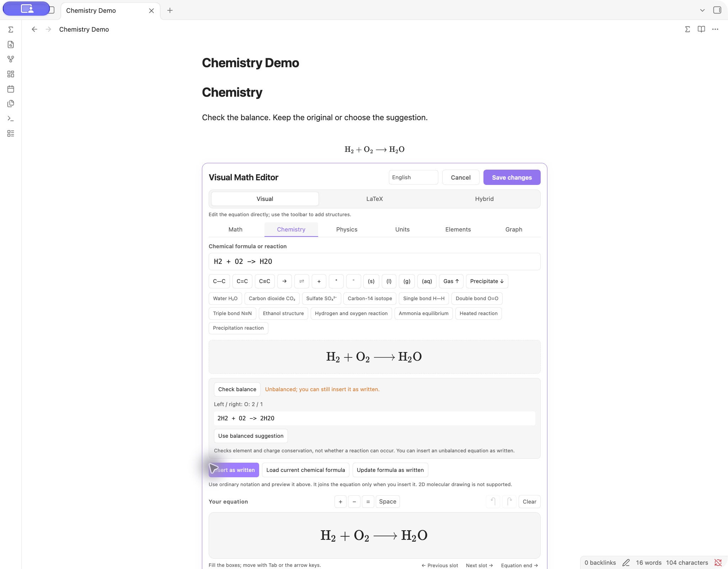Click the sync status icon in status bar
728x569 pixels.
pyautogui.click(x=718, y=563)
